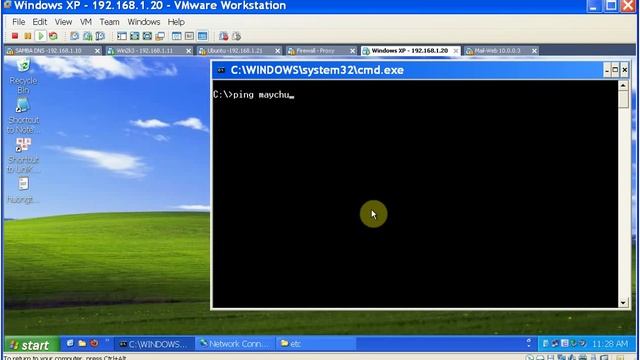Viewport: 640px width, 360px height.
Task: Select the Shortcut to Note desktop icon
Action: point(23,116)
